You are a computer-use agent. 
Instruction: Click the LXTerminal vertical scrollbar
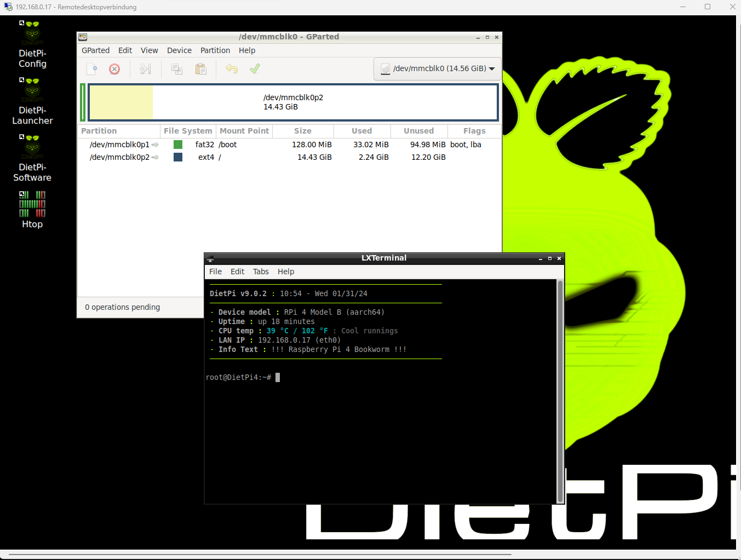[560, 391]
